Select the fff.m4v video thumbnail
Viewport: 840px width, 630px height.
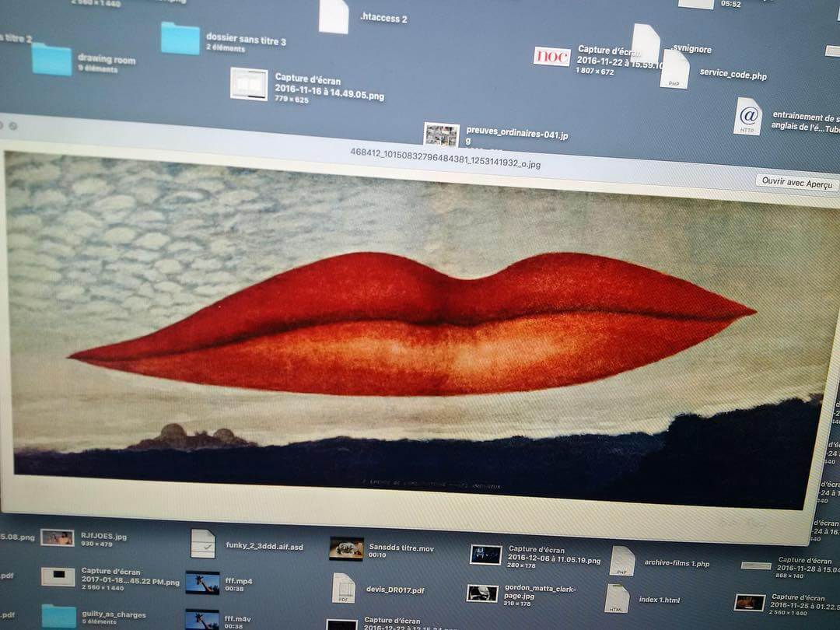pyautogui.click(x=202, y=619)
